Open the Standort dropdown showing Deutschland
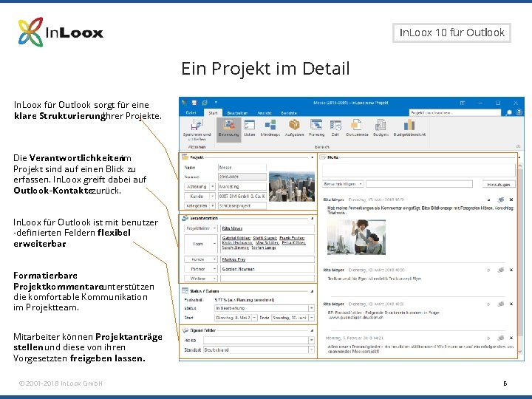Image resolution: width=532 pixels, height=399 pixels. pos(311,349)
